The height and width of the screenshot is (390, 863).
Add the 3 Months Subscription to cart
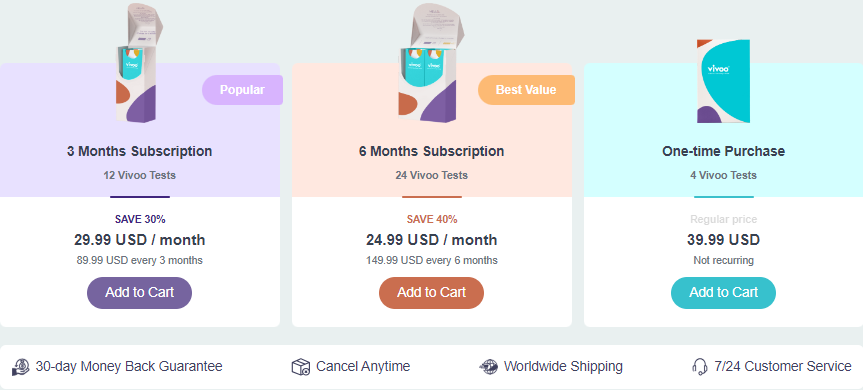tap(139, 293)
